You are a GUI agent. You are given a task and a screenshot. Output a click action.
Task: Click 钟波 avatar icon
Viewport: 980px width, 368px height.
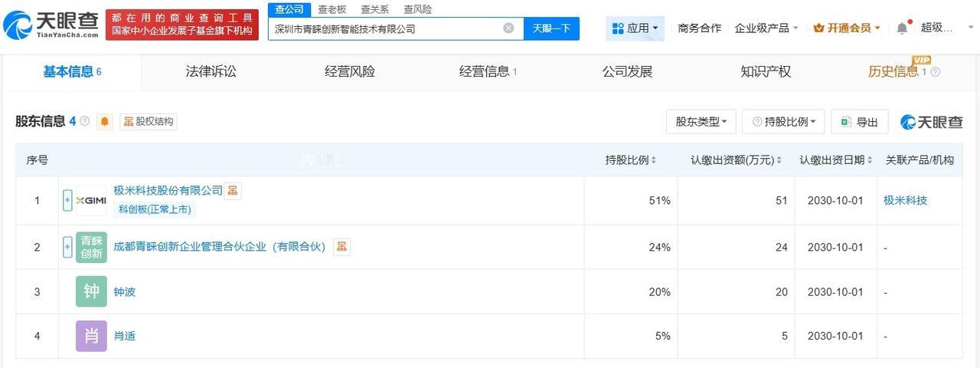coord(91,291)
